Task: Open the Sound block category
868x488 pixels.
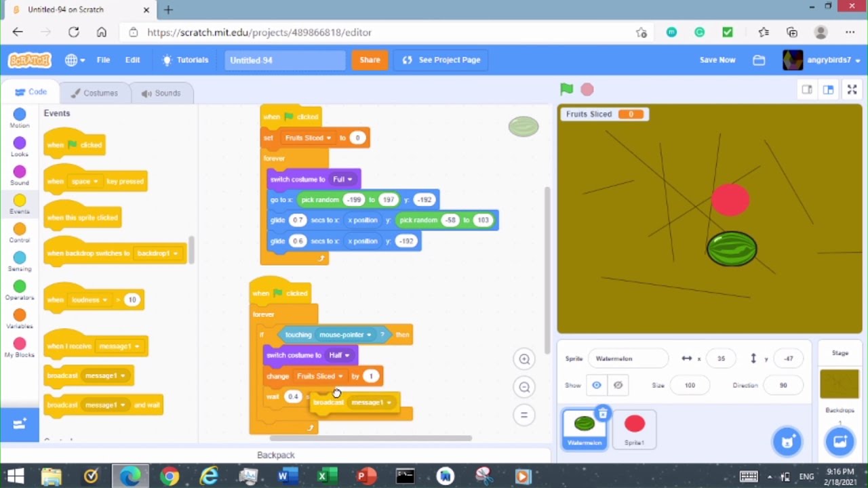Action: pos(20,175)
